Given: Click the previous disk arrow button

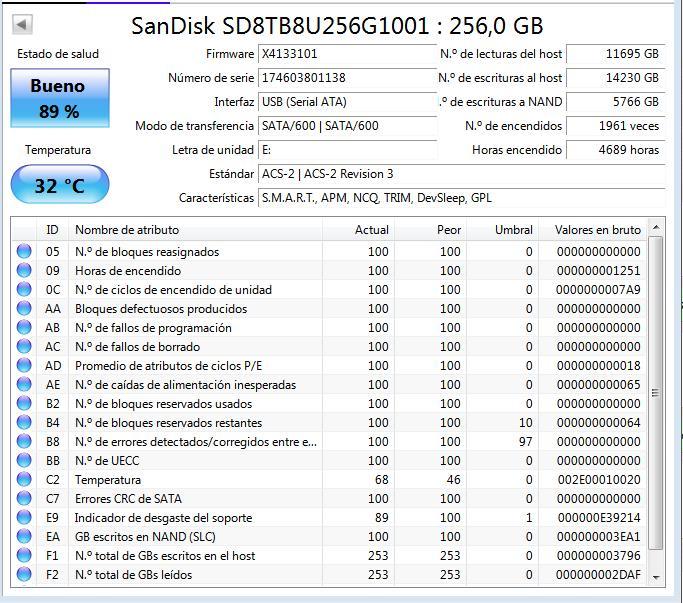Looking at the screenshot, I should [22, 24].
